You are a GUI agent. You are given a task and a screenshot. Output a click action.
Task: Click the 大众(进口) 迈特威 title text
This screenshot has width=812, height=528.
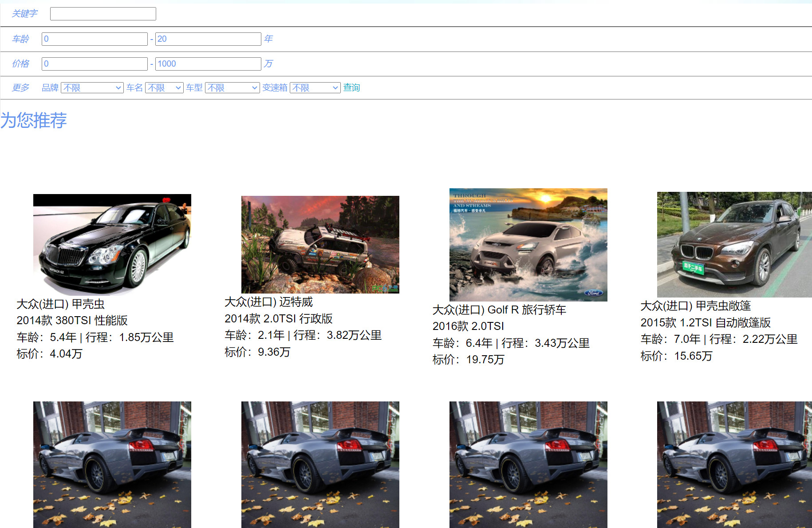269,302
